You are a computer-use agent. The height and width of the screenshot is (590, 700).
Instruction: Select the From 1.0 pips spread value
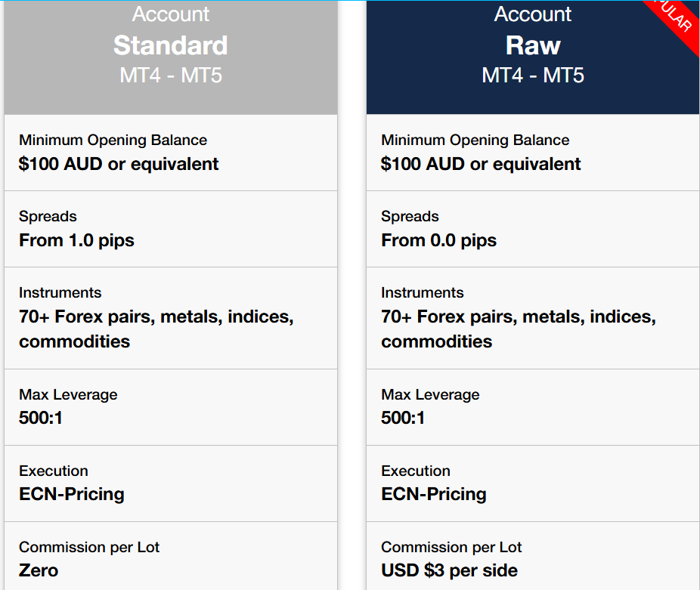pos(76,240)
